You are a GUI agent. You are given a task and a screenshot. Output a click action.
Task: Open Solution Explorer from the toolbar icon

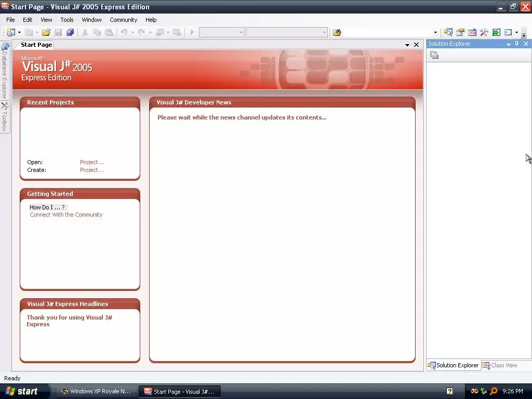click(448, 32)
